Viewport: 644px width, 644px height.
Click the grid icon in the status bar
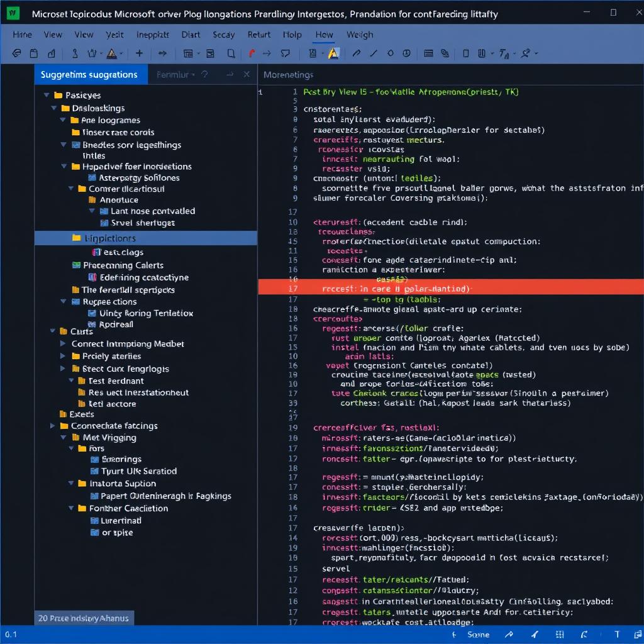coord(559,635)
